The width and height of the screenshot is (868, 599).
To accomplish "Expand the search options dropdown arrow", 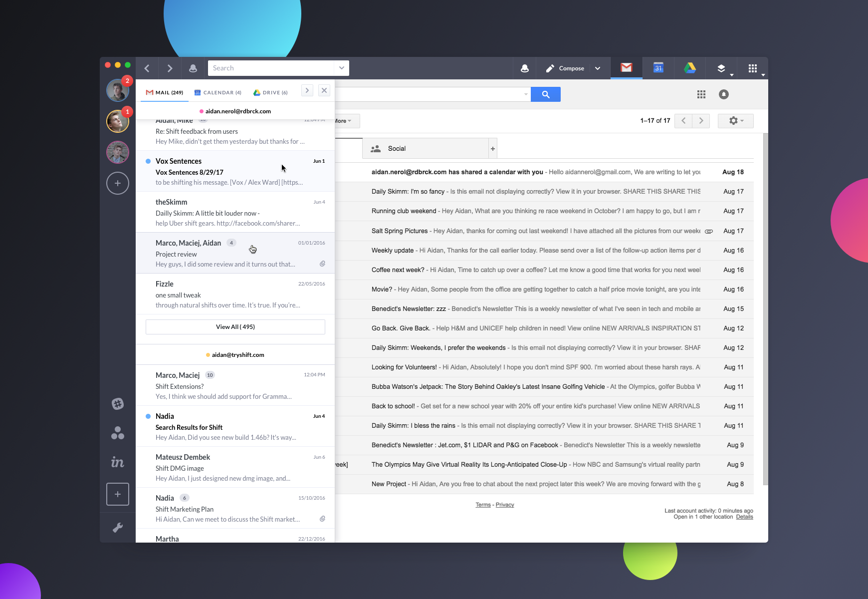I will coord(525,94).
